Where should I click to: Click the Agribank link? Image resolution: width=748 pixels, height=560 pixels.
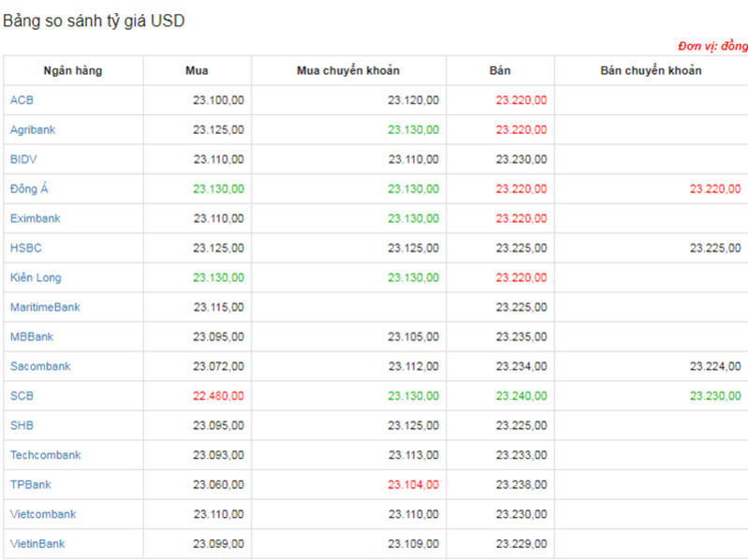[x=34, y=130]
